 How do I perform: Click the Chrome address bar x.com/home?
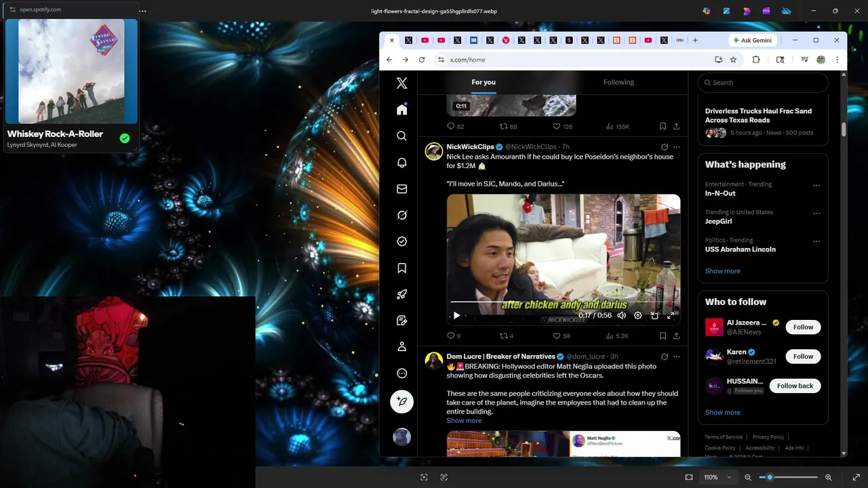pyautogui.click(x=573, y=60)
